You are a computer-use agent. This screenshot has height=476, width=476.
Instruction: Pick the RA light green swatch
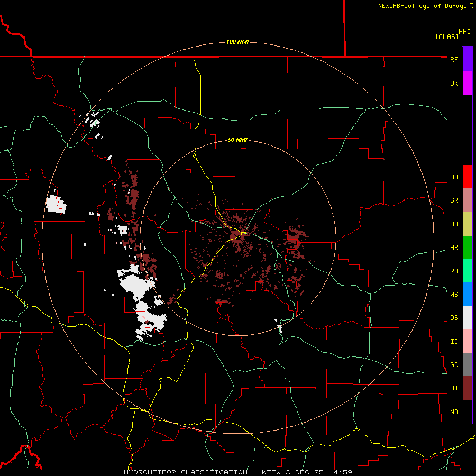[x=467, y=271]
